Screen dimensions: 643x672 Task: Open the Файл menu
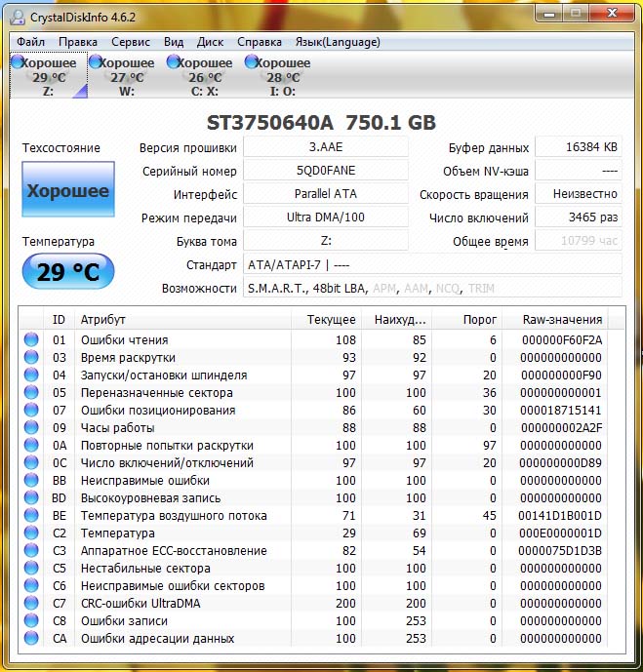[30, 42]
